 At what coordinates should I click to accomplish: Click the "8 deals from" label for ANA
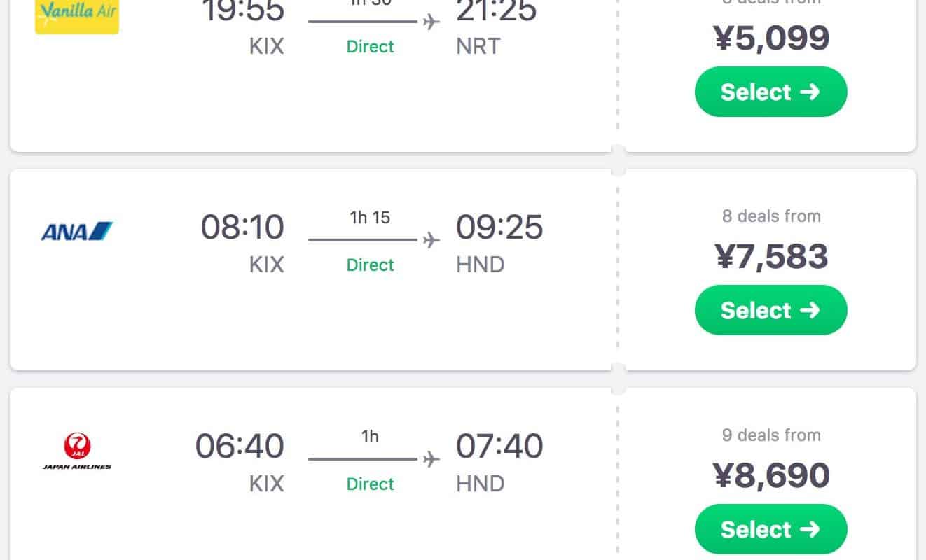click(x=771, y=216)
